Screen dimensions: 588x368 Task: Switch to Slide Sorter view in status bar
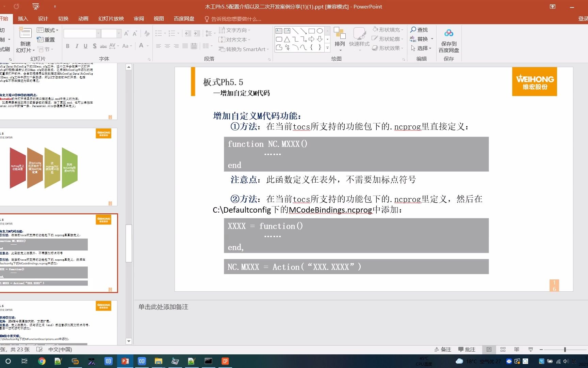[503, 349]
